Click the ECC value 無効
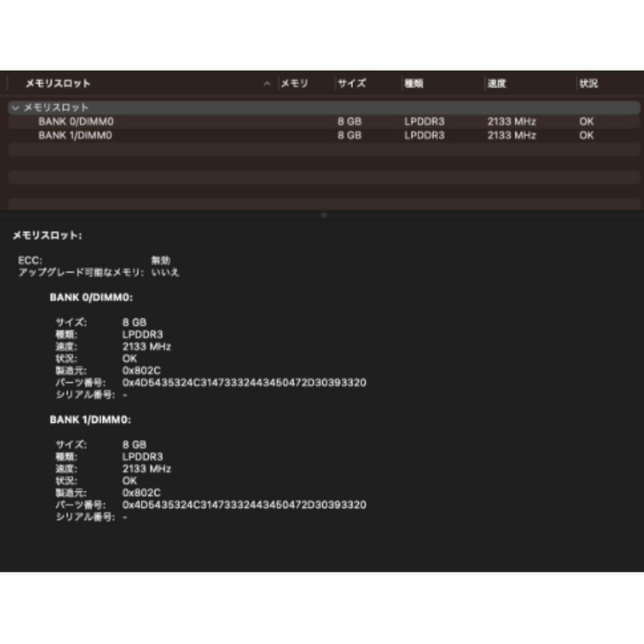This screenshot has width=644, height=644. [x=160, y=261]
